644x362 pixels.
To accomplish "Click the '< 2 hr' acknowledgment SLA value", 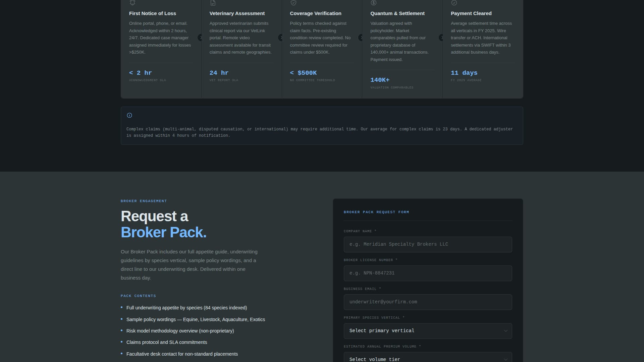I will [141, 73].
